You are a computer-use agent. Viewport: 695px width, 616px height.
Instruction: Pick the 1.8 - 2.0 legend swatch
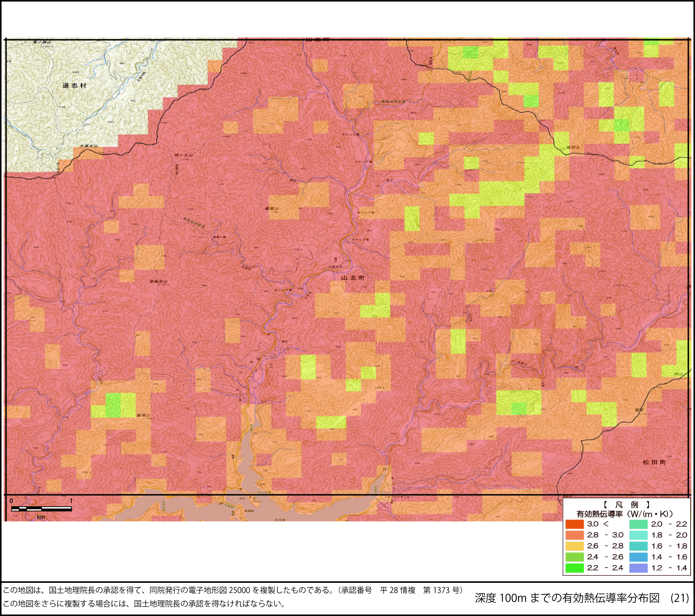[x=638, y=535]
